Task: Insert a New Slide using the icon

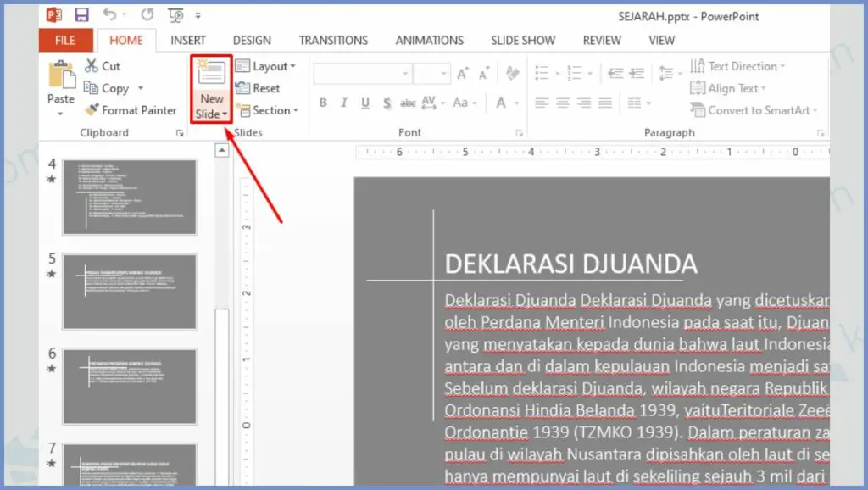Action: pos(211,73)
